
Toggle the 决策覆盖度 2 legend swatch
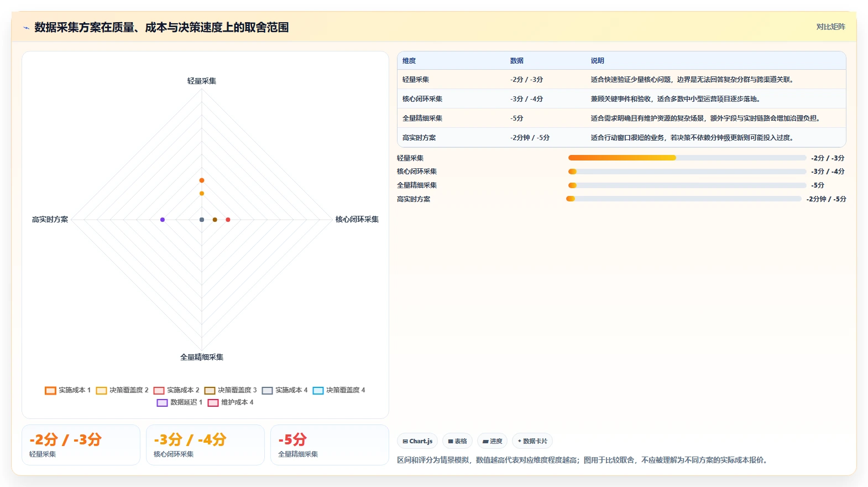pyautogui.click(x=101, y=391)
